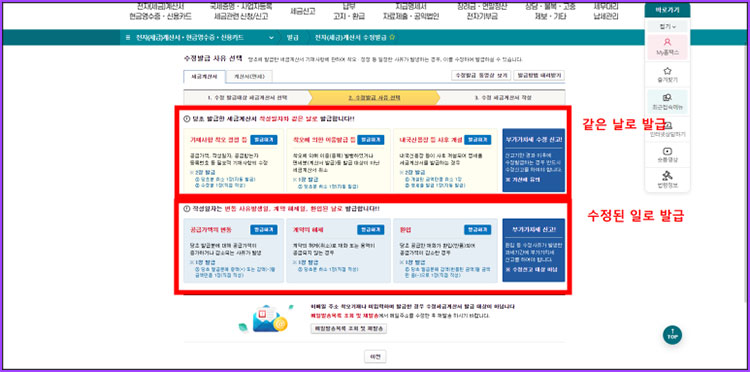Image resolution: width=750 pixels, height=372 pixels.
Task: Open 지급명세서 자료제출·공익법인 top menu
Action: click(x=410, y=11)
